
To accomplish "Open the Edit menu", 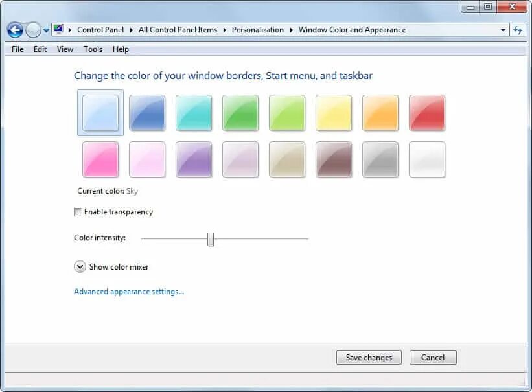I will (40, 49).
